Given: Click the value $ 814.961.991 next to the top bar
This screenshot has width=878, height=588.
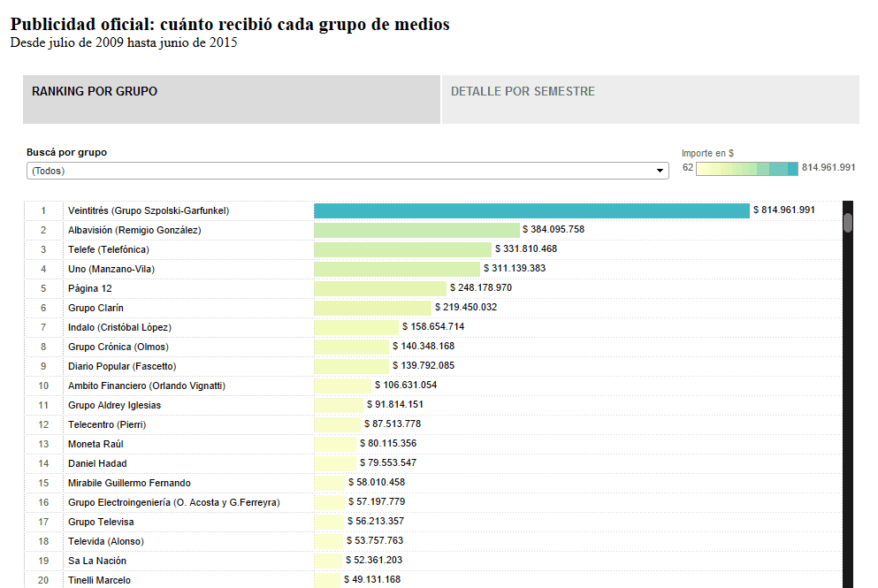Looking at the screenshot, I should (784, 210).
